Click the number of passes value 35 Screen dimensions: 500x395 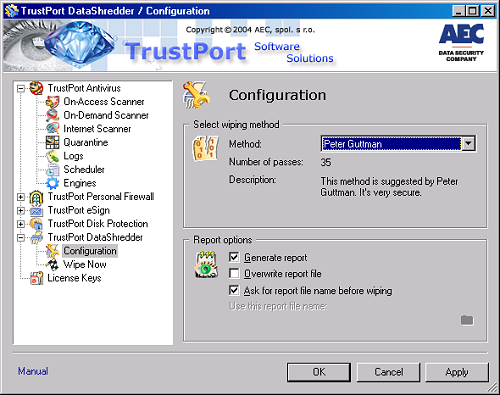coord(326,162)
